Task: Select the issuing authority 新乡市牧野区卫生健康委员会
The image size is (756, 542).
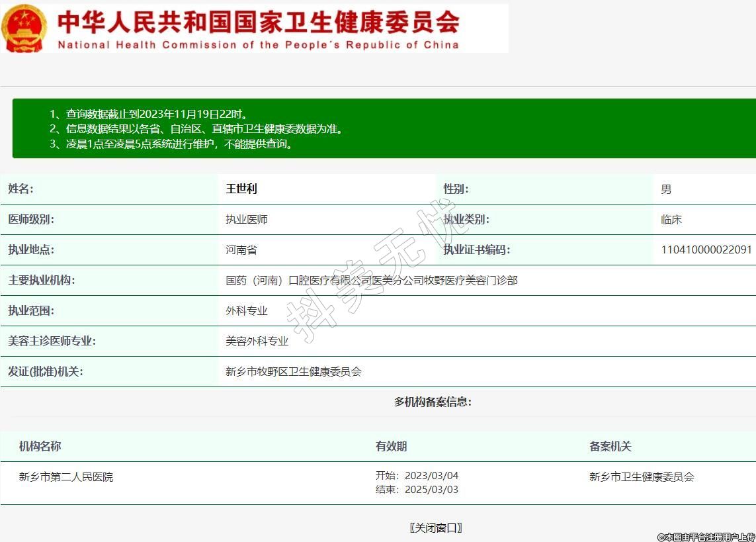Action: (x=294, y=371)
